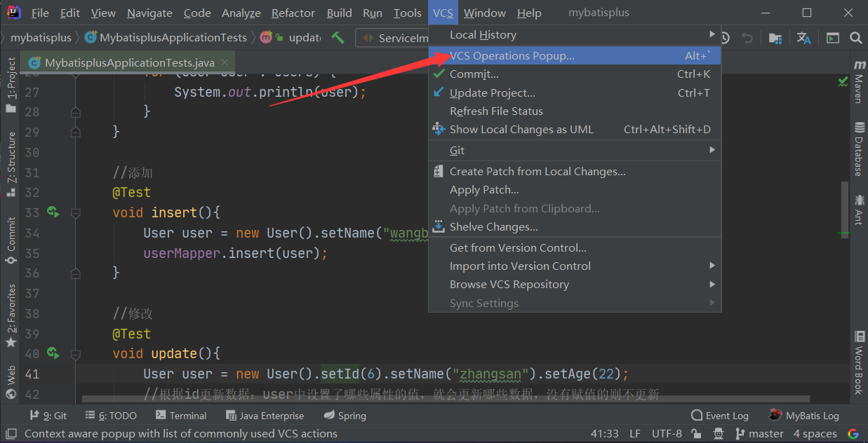Choose Update Project… from VCS menu

[x=575, y=93]
